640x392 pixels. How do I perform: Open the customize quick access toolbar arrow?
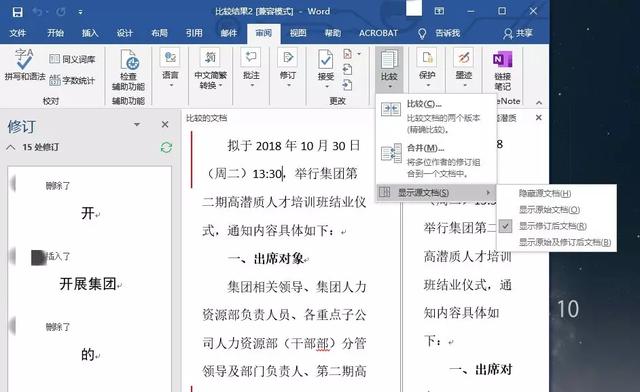[80, 12]
